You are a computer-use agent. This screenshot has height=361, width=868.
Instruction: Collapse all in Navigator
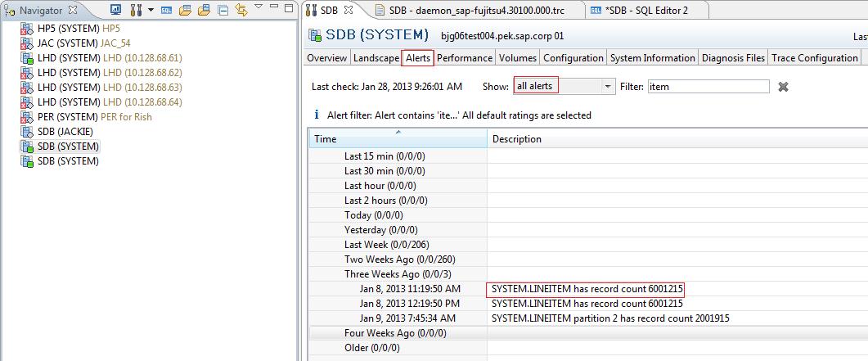223,9
